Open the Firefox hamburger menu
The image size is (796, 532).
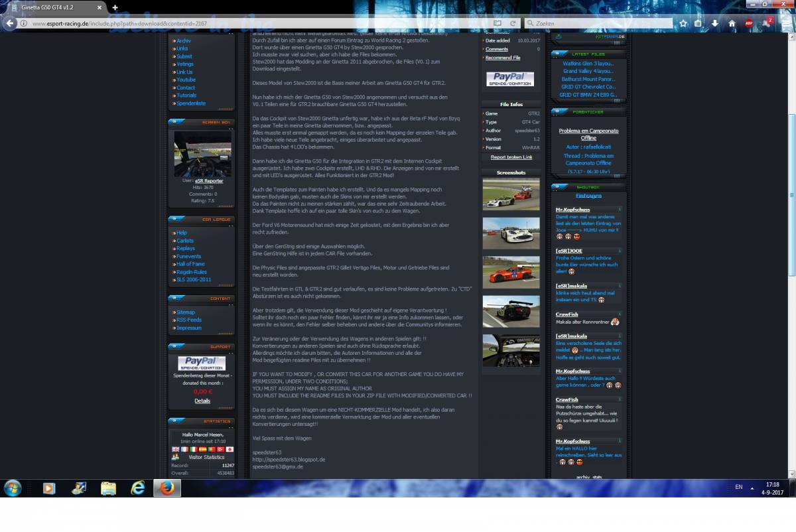[783, 23]
